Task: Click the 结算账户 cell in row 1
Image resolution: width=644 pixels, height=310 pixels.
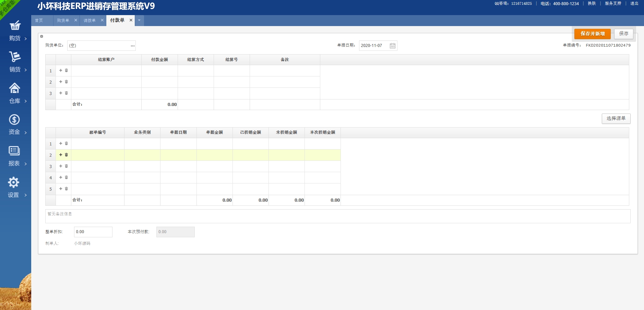Action: point(106,71)
